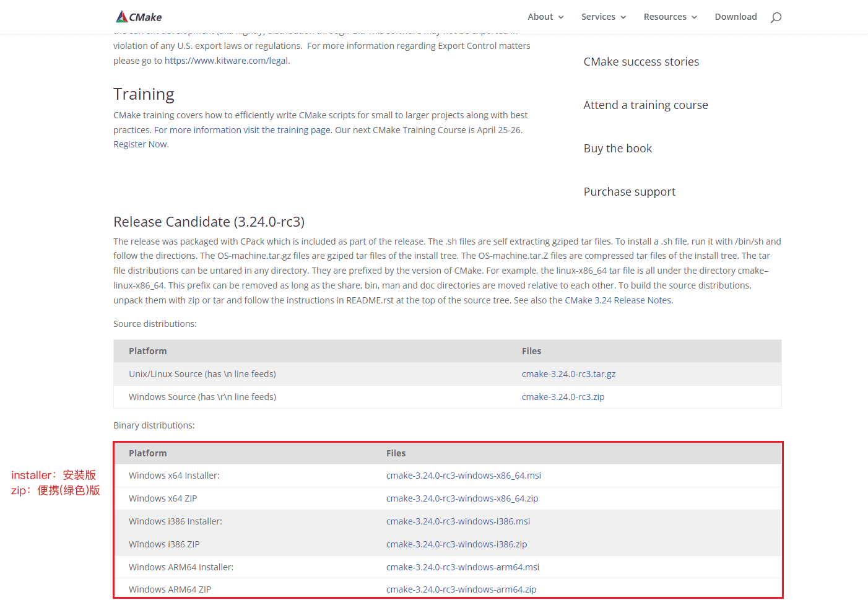868x600 pixels.
Task: Open the kitware.com/legal link
Action: coord(226,61)
